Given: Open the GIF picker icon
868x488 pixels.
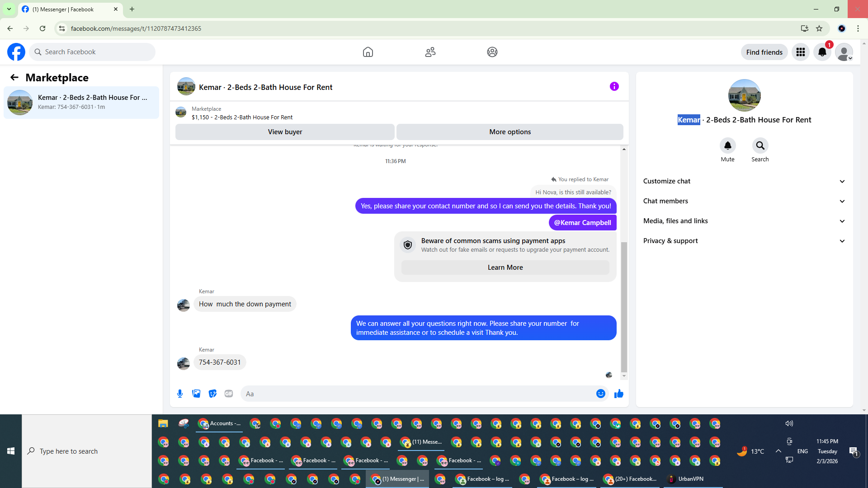Looking at the screenshot, I should [229, 394].
